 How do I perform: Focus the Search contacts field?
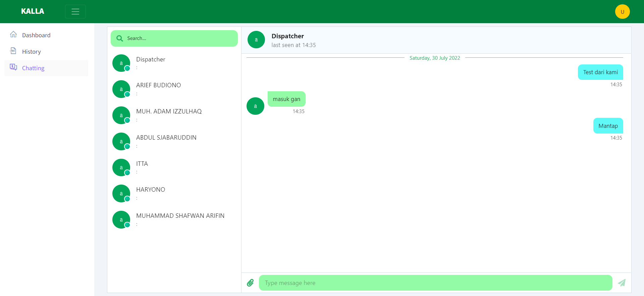click(x=174, y=38)
